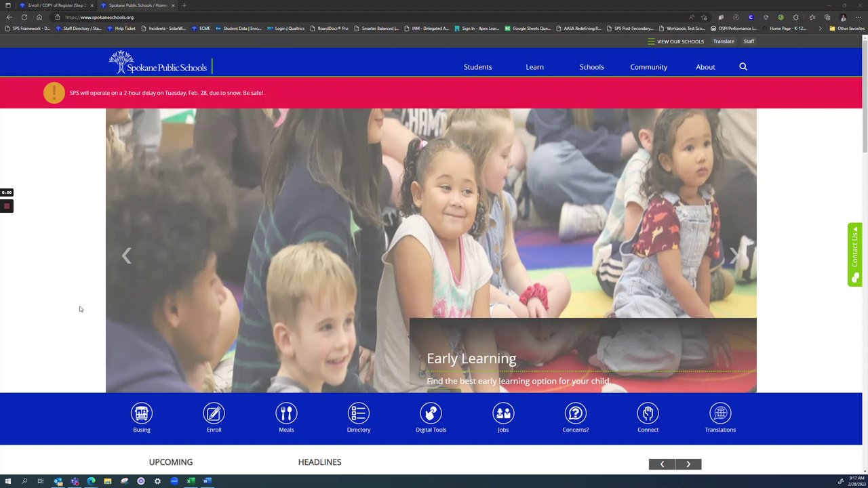Viewport: 868px width, 488px height.
Task: Open Word from the taskbar
Action: 208,481
